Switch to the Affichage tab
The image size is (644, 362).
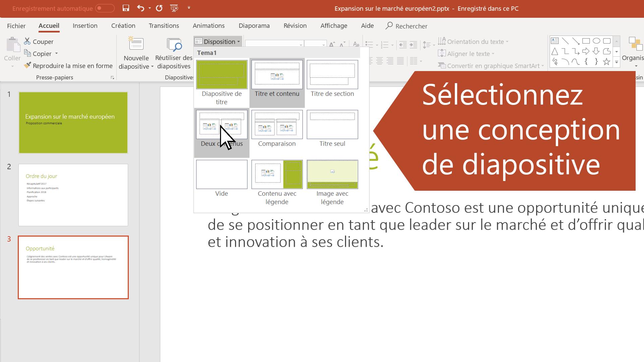click(x=334, y=26)
